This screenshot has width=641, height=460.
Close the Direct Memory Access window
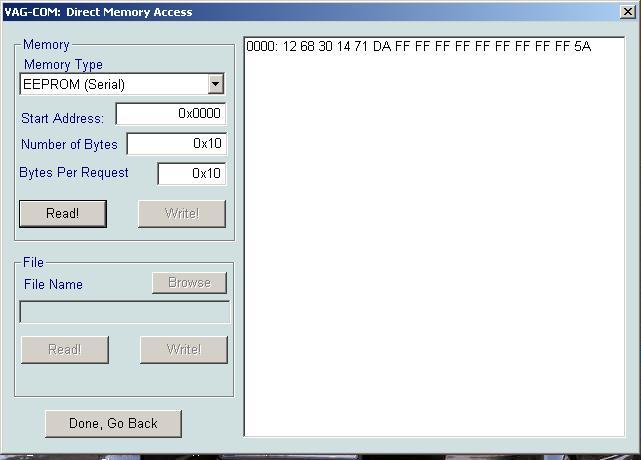628,12
